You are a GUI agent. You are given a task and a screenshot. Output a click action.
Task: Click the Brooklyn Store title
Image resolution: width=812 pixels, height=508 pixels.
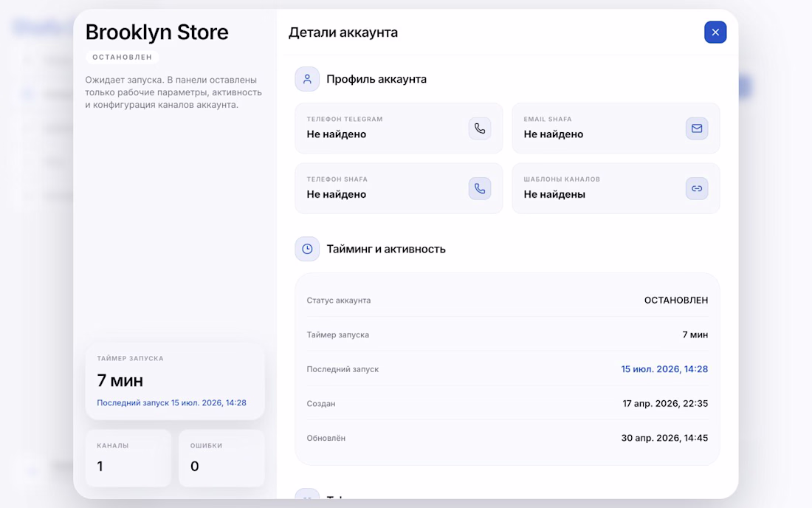(x=157, y=32)
